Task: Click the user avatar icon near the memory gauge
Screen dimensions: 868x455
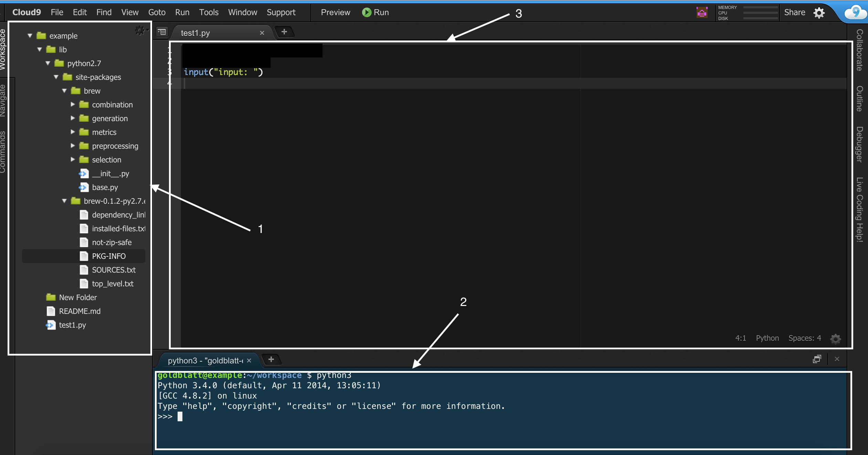Action: 702,12
